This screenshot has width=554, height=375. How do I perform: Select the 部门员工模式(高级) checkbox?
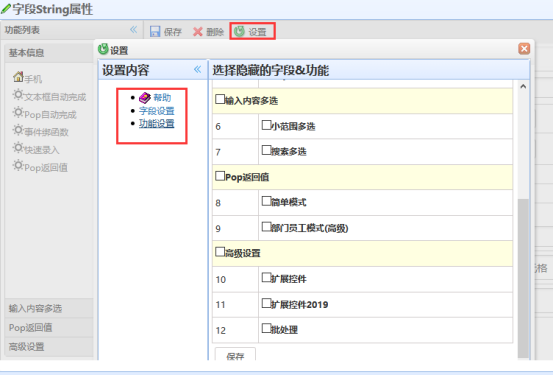pos(266,227)
